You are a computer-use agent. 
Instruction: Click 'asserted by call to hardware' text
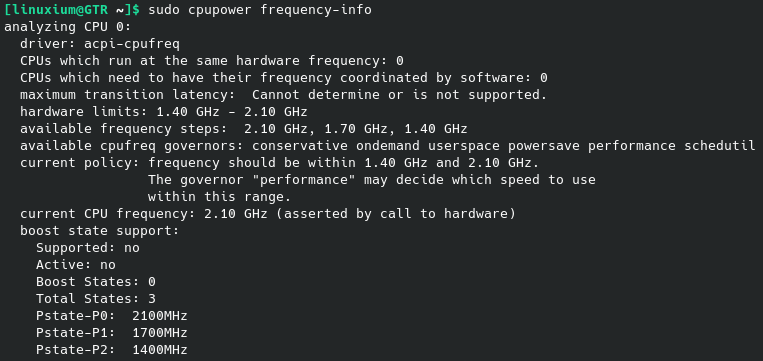tap(396, 214)
